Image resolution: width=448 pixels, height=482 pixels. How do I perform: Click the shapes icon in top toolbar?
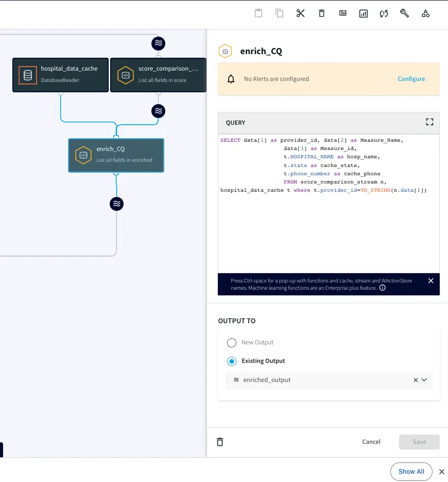425,13
